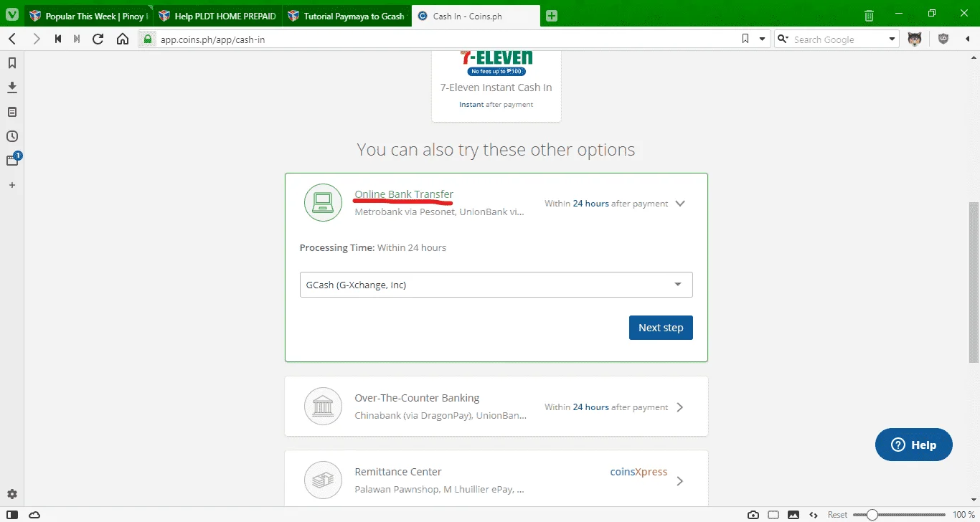Open the Downloads panel
Image resolution: width=980 pixels, height=522 pixels.
pos(12,87)
